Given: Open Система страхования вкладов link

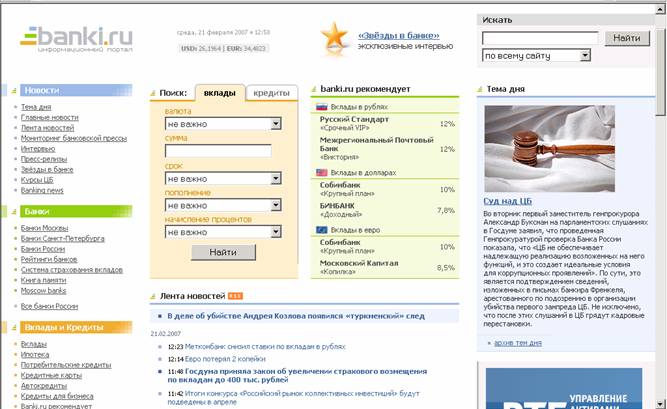Looking at the screenshot, I should click(x=71, y=270).
